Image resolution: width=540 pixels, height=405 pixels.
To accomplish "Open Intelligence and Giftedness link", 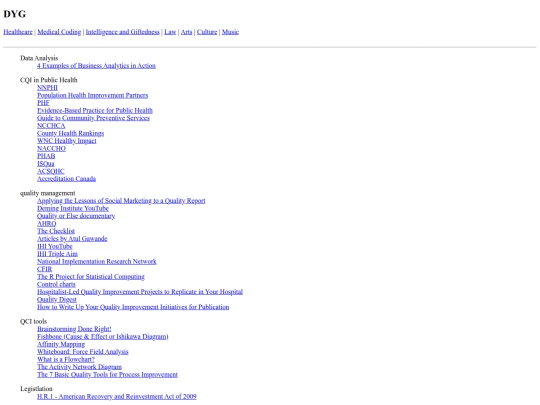I will click(x=123, y=32).
